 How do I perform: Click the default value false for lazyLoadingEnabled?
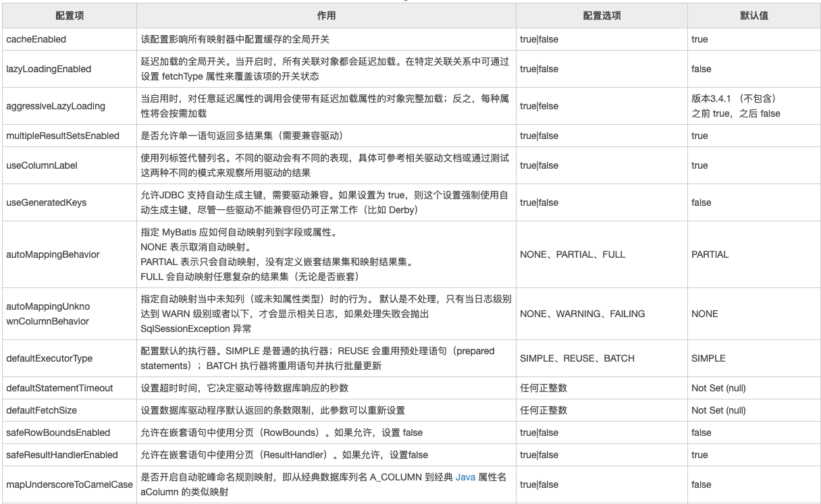[701, 69]
